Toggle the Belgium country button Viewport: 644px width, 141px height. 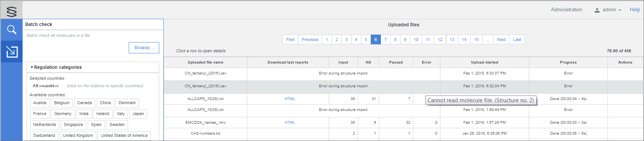point(62,103)
